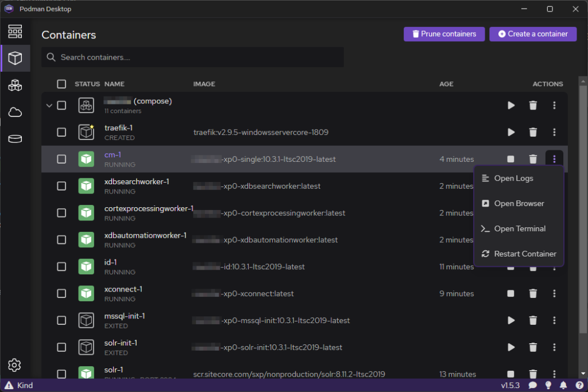Delete the xconnect-1 container
This screenshot has height=392, width=588.
533,293
